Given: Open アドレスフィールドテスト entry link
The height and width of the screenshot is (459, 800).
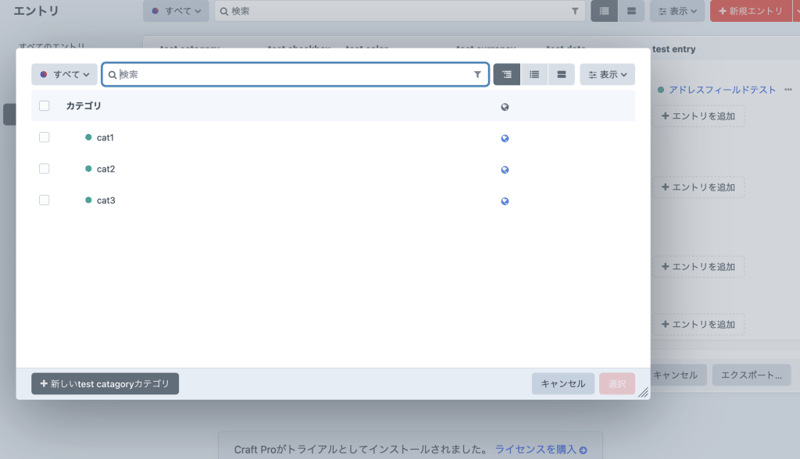Looking at the screenshot, I should pyautogui.click(x=722, y=90).
